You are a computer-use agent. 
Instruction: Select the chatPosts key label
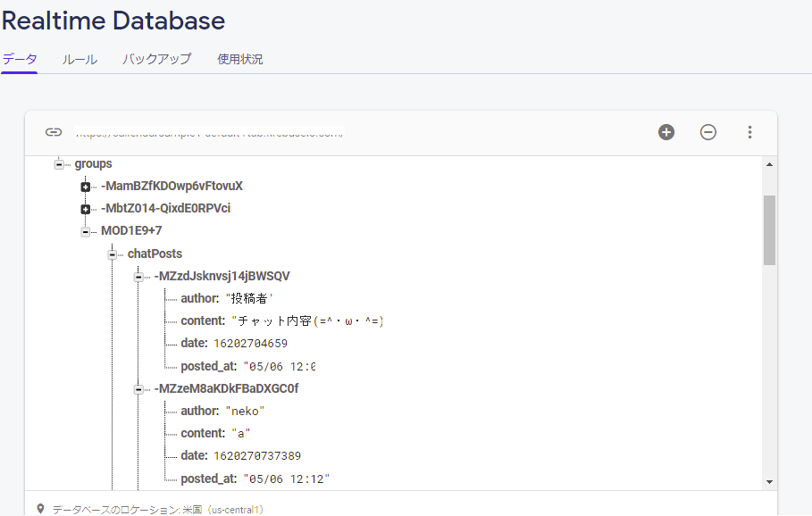coord(155,254)
